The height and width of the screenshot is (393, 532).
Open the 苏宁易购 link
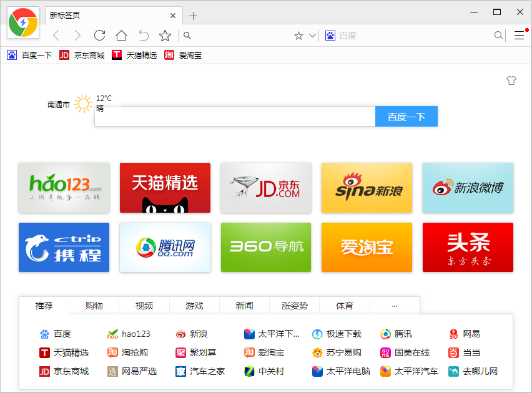tap(337, 352)
